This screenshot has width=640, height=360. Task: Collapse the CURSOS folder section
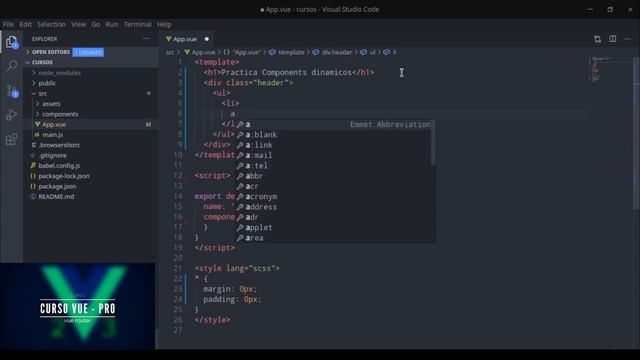(42, 62)
